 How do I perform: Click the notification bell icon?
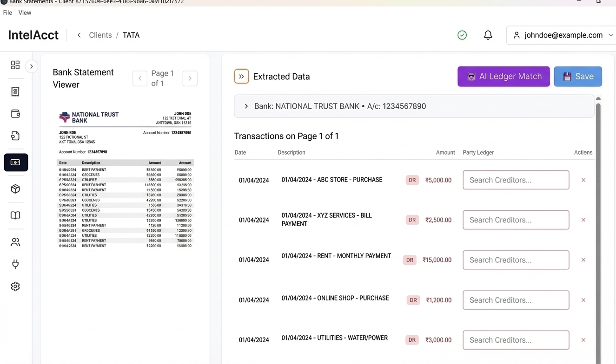[x=488, y=35]
